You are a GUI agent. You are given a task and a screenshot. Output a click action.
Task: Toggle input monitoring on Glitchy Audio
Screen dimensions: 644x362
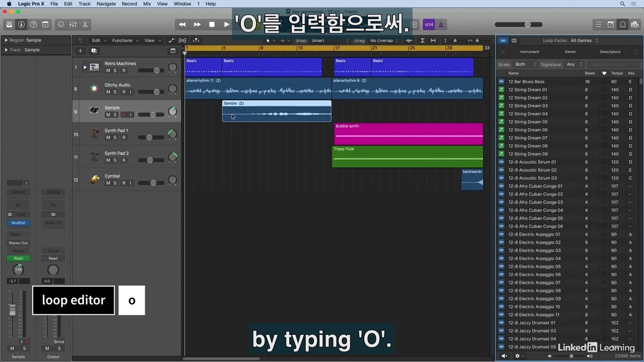(x=130, y=92)
